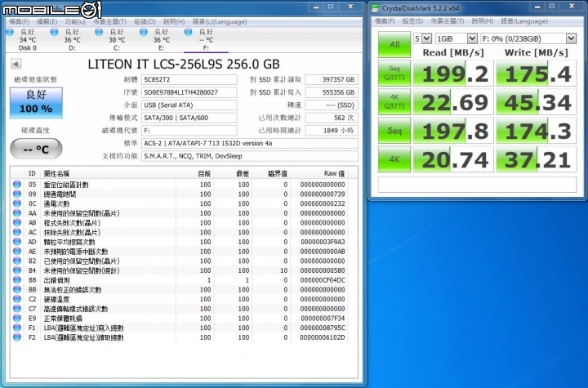Click the 4K write result 37.21
The height and width of the screenshot is (388, 588).
pos(537,159)
